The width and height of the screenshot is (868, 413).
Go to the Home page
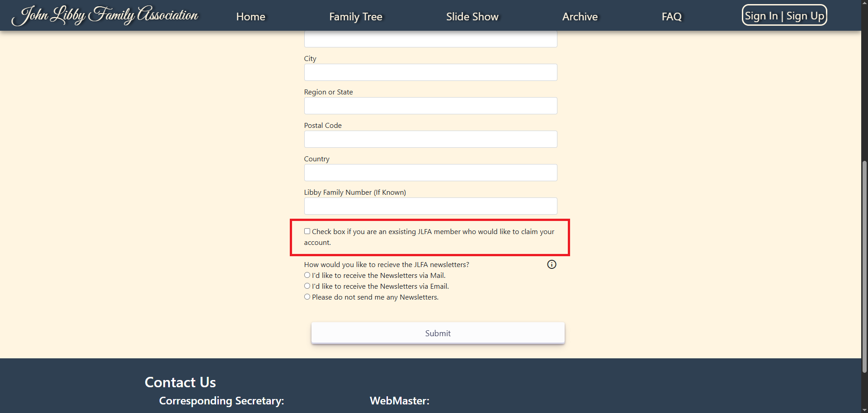tap(250, 17)
